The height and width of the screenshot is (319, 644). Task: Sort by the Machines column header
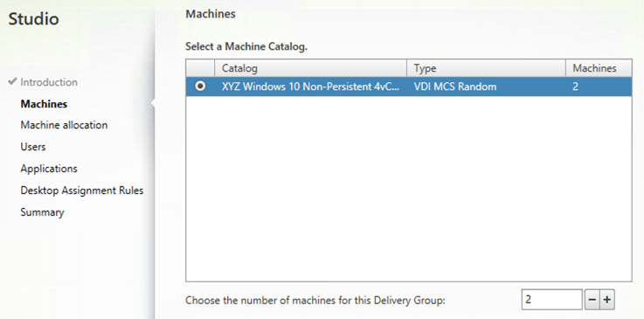tap(599, 68)
